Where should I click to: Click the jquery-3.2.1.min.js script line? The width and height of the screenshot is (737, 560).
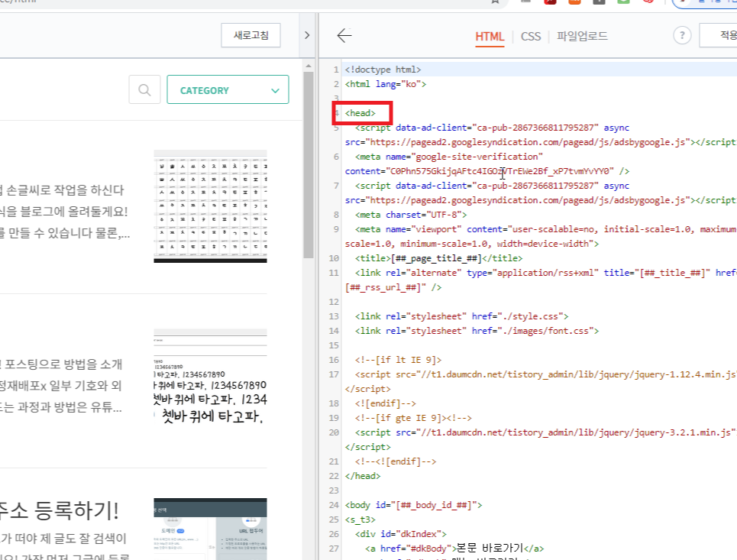tap(541, 439)
